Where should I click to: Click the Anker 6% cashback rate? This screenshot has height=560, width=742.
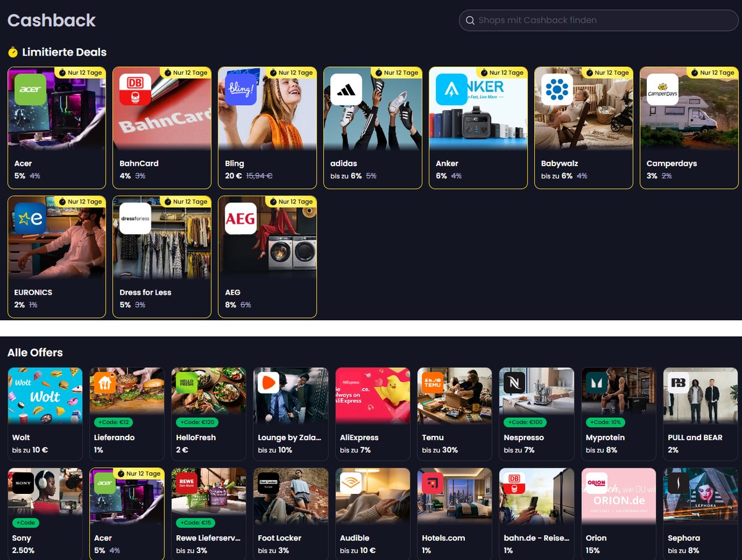tap(441, 176)
